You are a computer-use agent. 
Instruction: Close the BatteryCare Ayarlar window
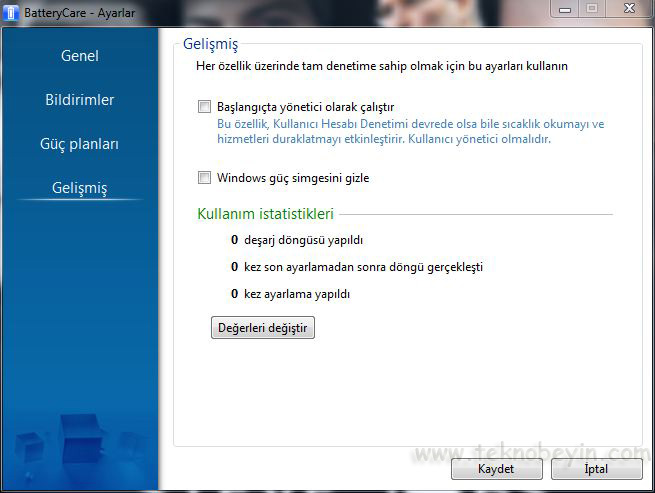point(629,9)
